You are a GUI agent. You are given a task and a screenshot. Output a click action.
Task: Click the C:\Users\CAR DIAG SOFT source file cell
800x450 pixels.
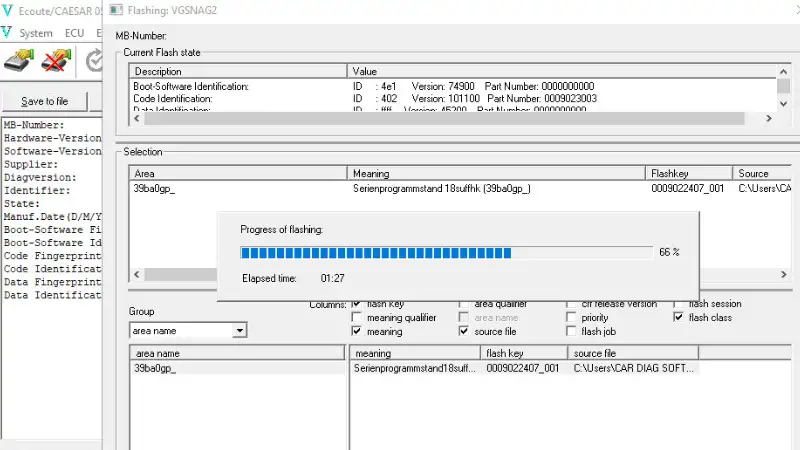pos(634,368)
